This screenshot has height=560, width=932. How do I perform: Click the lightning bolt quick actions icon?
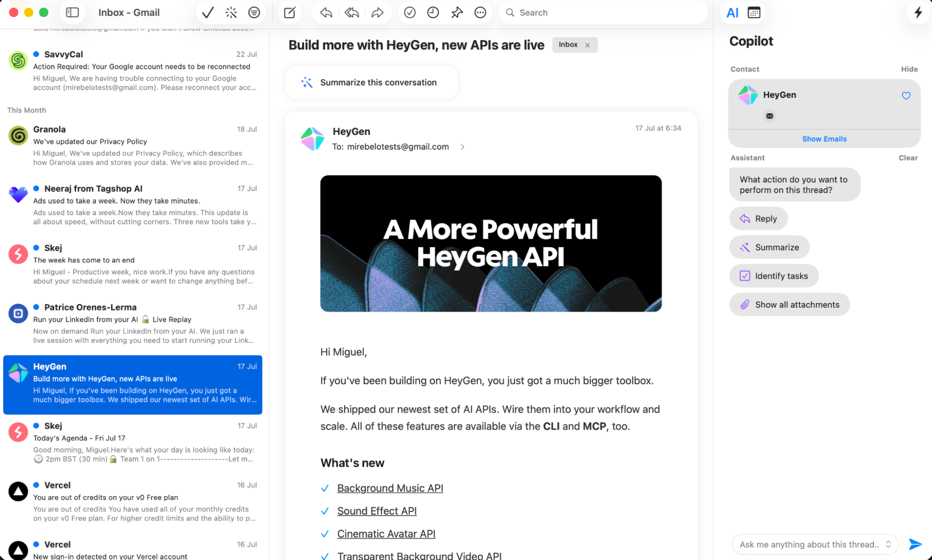[918, 13]
